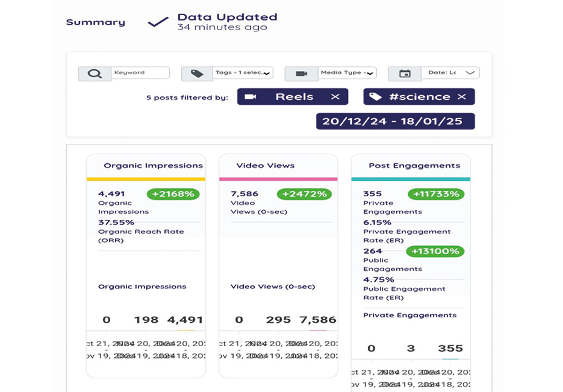Click the Organic Impressions chart heading
The height and width of the screenshot is (392, 563).
[142, 287]
